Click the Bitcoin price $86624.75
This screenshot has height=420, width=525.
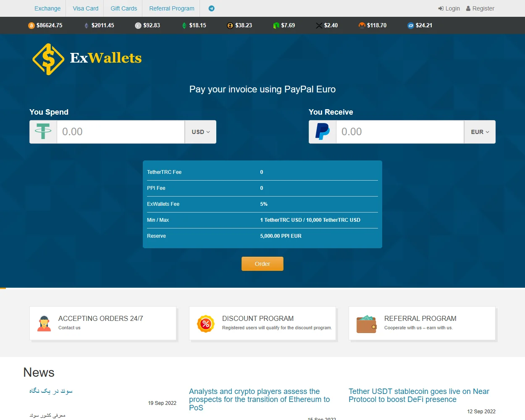50,26
